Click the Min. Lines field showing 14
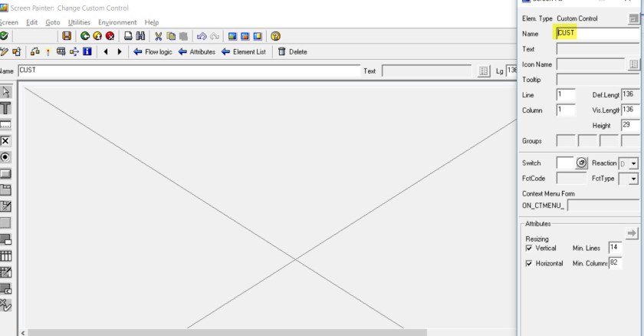 [x=615, y=248]
